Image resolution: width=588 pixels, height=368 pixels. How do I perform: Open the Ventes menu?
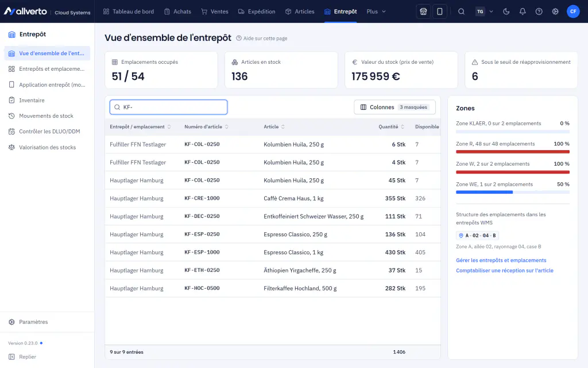click(215, 11)
